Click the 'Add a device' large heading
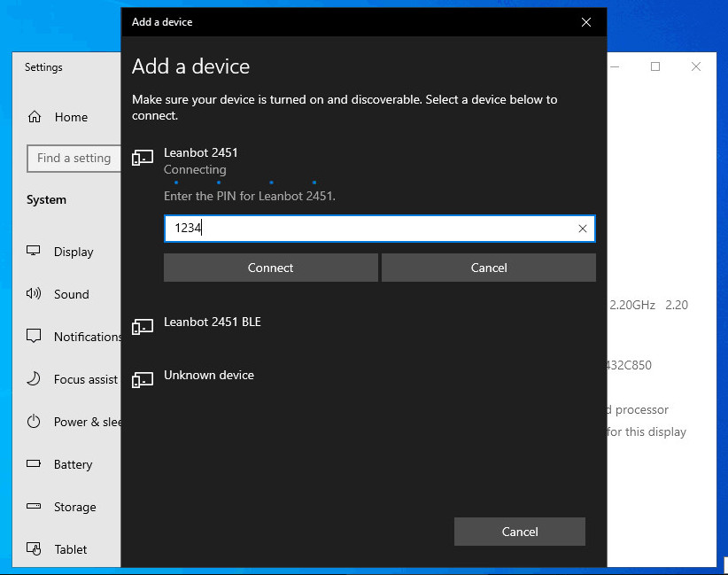The width and height of the screenshot is (728, 575). 190,66
